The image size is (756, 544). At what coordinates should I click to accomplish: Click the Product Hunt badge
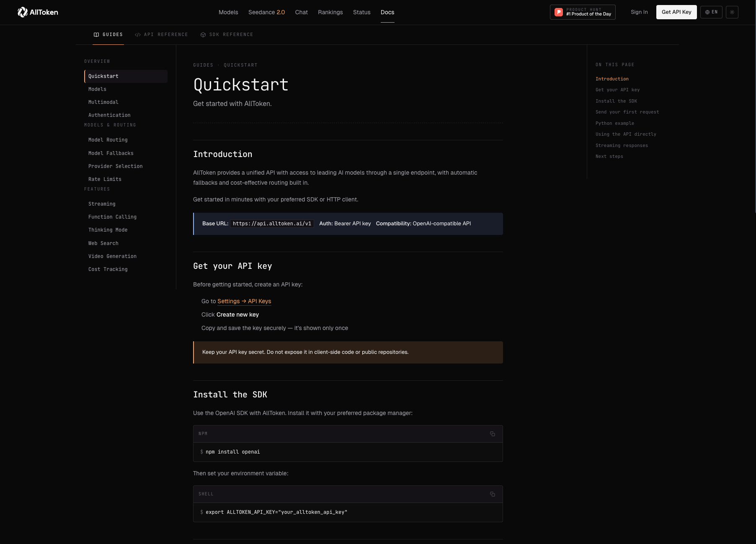[x=583, y=12]
